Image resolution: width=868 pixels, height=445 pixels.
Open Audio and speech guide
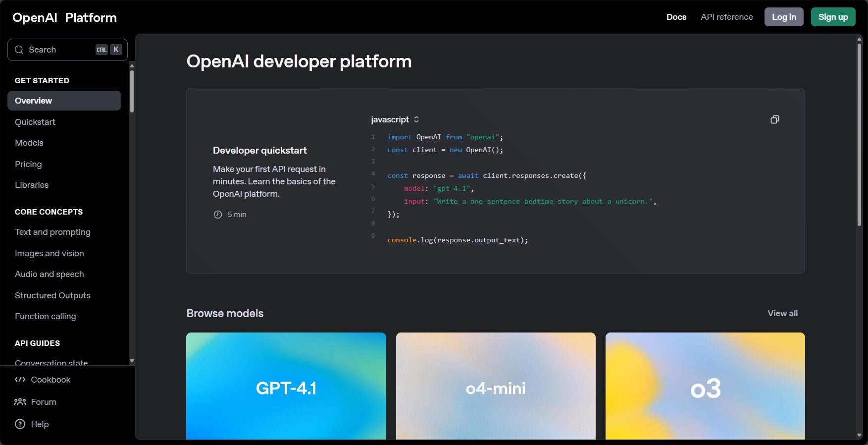pos(50,274)
